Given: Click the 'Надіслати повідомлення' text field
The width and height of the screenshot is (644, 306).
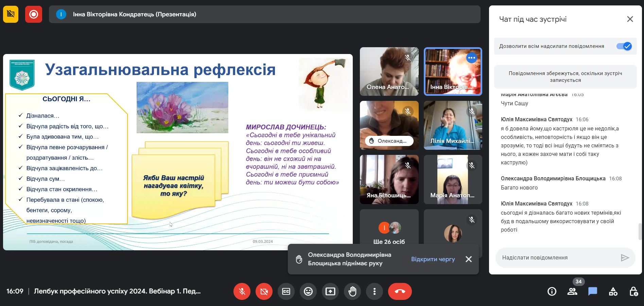Looking at the screenshot, I should [x=557, y=258].
